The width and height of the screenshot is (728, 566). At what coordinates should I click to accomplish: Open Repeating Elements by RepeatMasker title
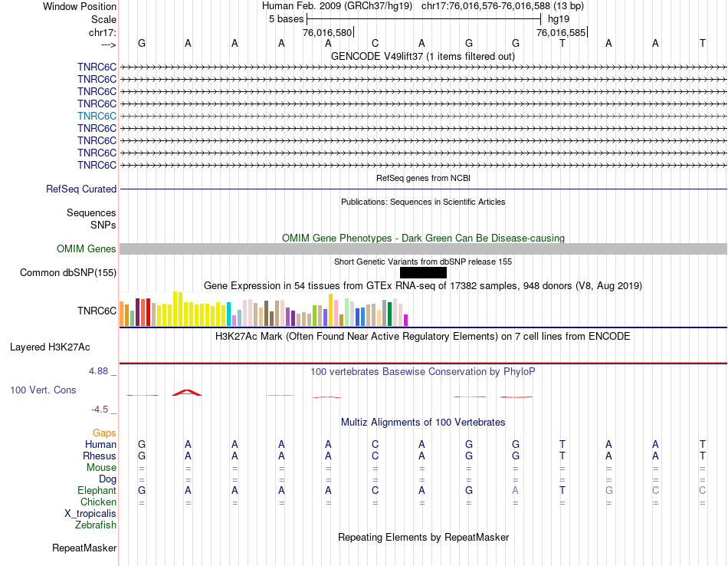[x=423, y=538]
